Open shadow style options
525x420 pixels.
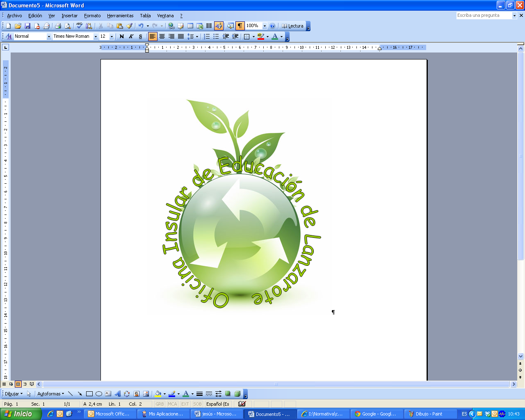tap(228, 394)
